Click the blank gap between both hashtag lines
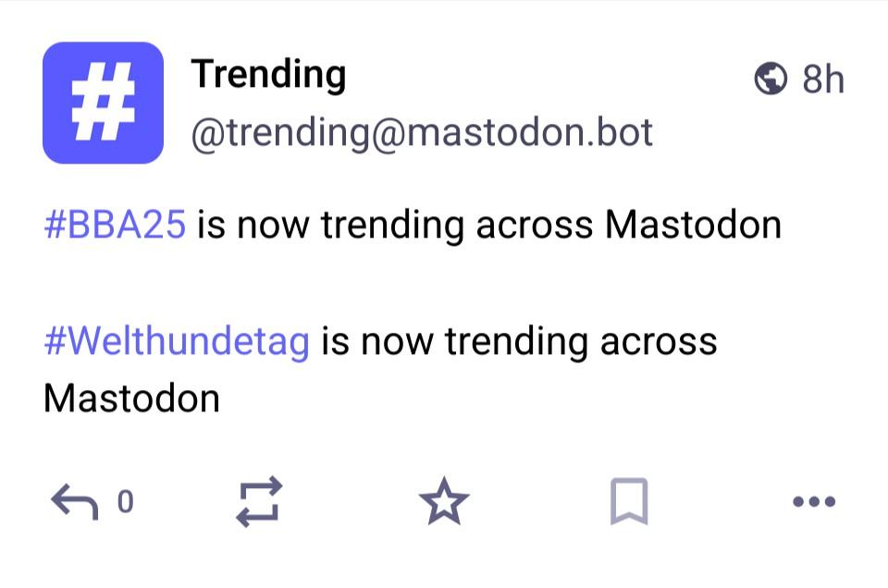This screenshot has height=588, width=888. (x=370, y=283)
